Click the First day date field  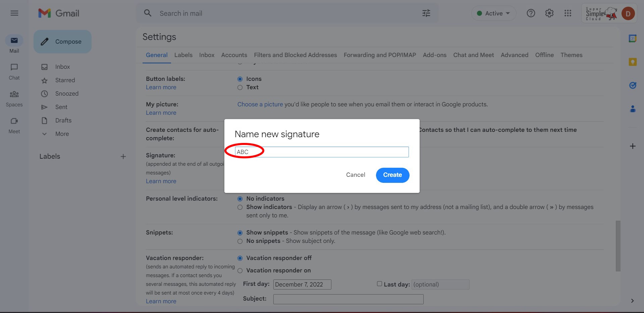tap(302, 284)
